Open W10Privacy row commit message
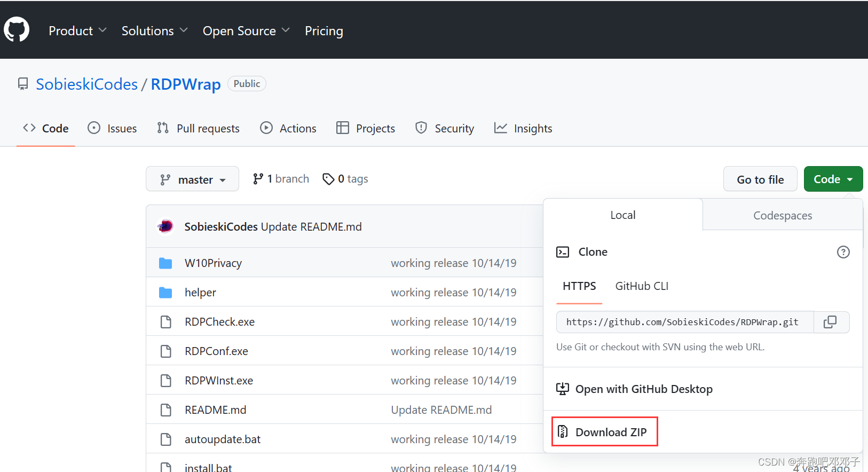868x472 pixels. [x=454, y=263]
